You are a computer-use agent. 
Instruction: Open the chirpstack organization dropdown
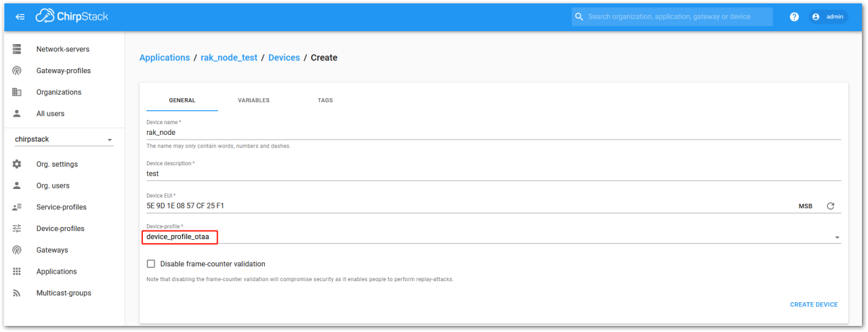point(64,140)
